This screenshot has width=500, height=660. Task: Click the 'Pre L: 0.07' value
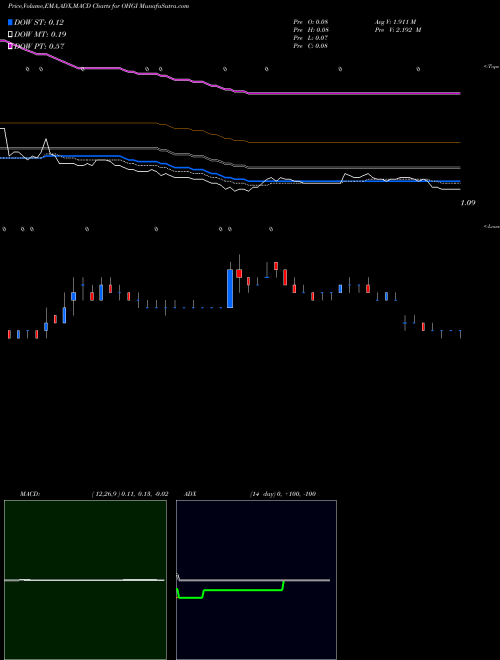pyautogui.click(x=311, y=38)
